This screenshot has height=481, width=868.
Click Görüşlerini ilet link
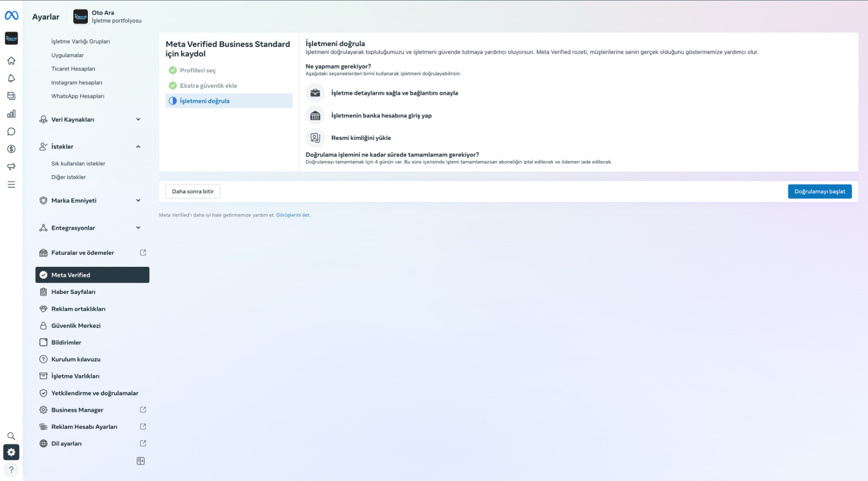pos(293,215)
